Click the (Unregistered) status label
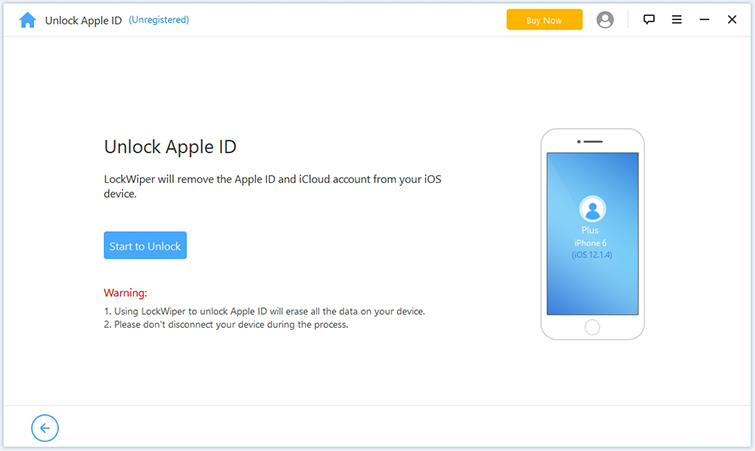The image size is (755, 451). 159,20
